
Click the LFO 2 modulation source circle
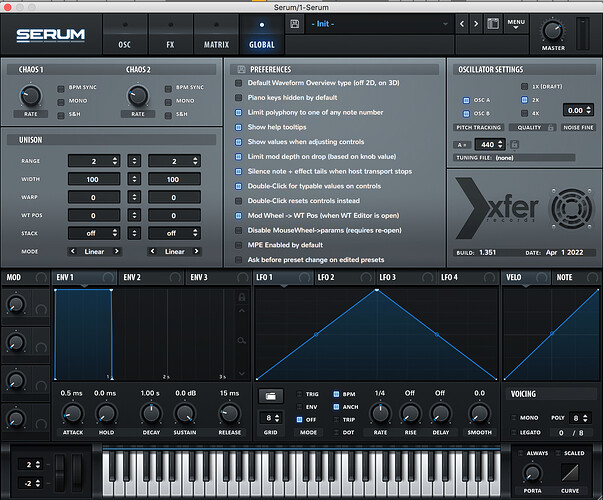tap(366, 277)
